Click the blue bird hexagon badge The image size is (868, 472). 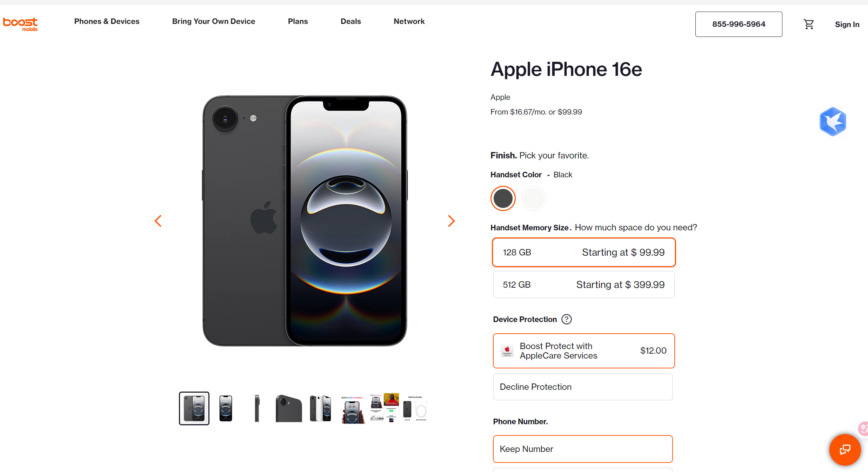(x=833, y=122)
